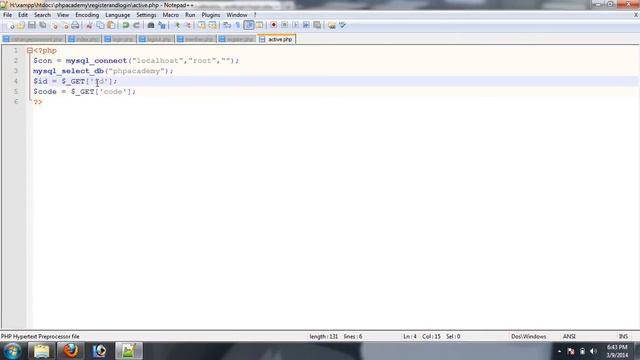The height and width of the screenshot is (360, 640).
Task: Open the Window menu
Action: click(237, 15)
